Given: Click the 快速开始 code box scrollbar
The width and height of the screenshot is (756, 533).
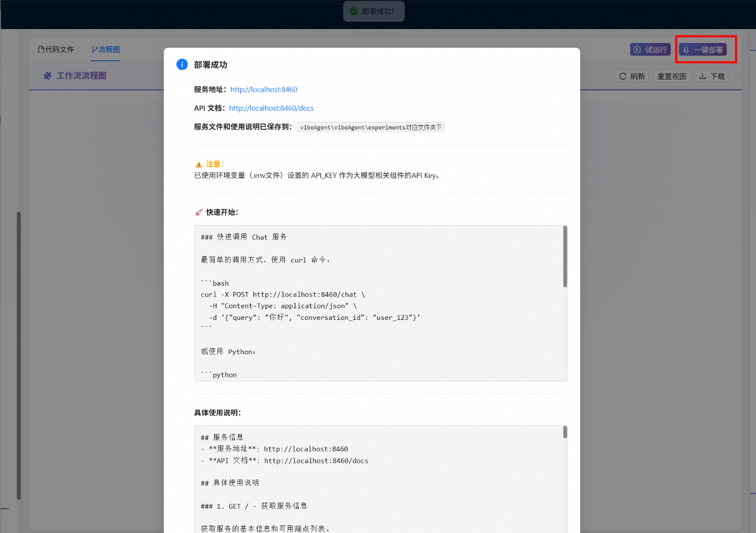Looking at the screenshot, I should coord(565,257).
